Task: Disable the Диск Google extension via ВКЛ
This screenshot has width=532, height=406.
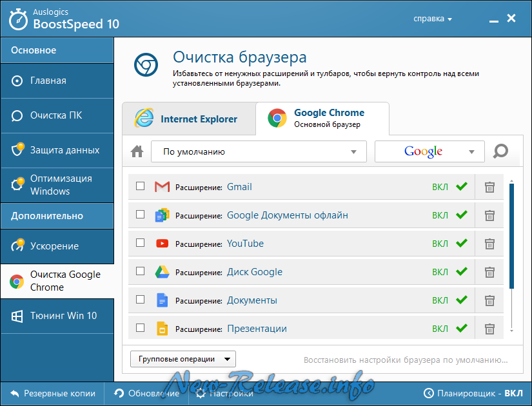Action: click(x=450, y=272)
